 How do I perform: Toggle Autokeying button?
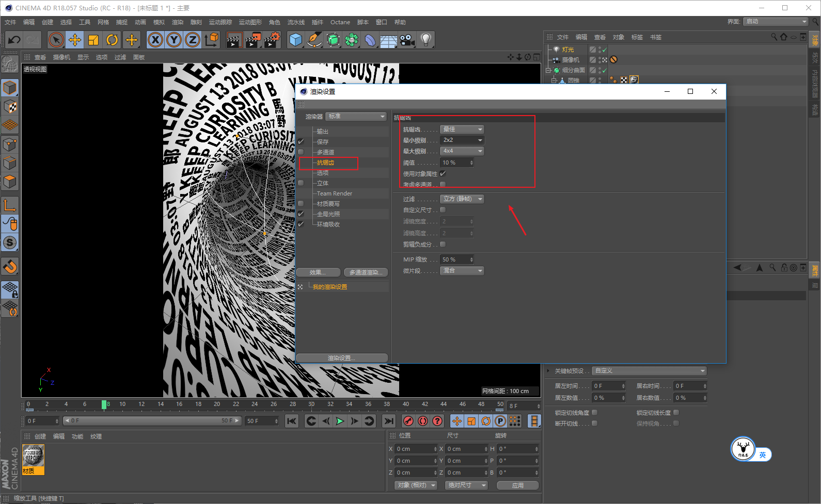tap(423, 421)
